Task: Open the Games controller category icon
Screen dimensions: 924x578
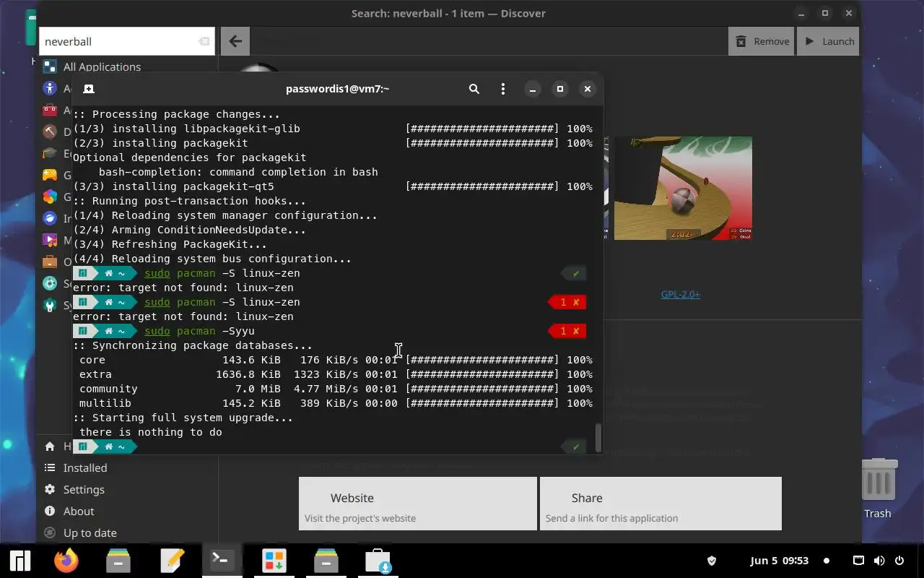Action: [50, 175]
